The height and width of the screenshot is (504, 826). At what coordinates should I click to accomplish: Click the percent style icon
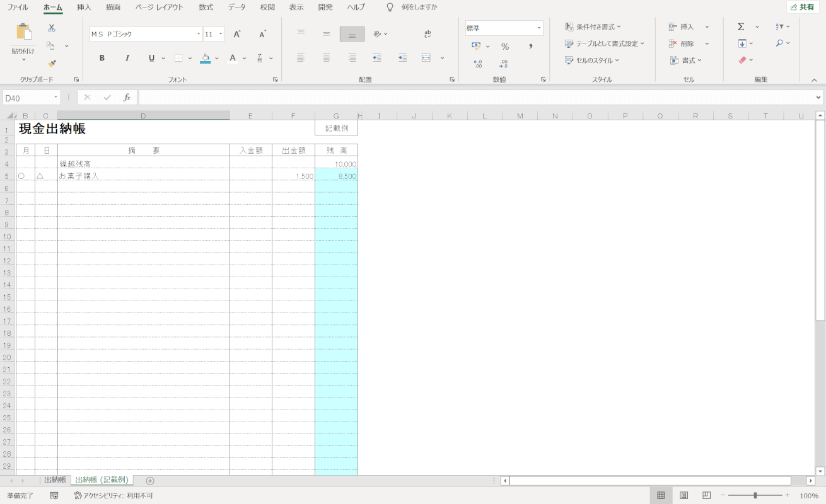[504, 46]
